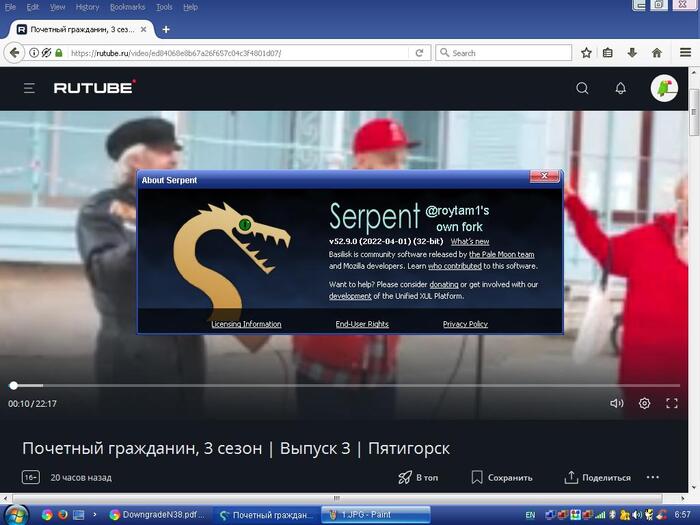Toggle video volume speaker icon
The image size is (700, 525).
click(x=617, y=404)
